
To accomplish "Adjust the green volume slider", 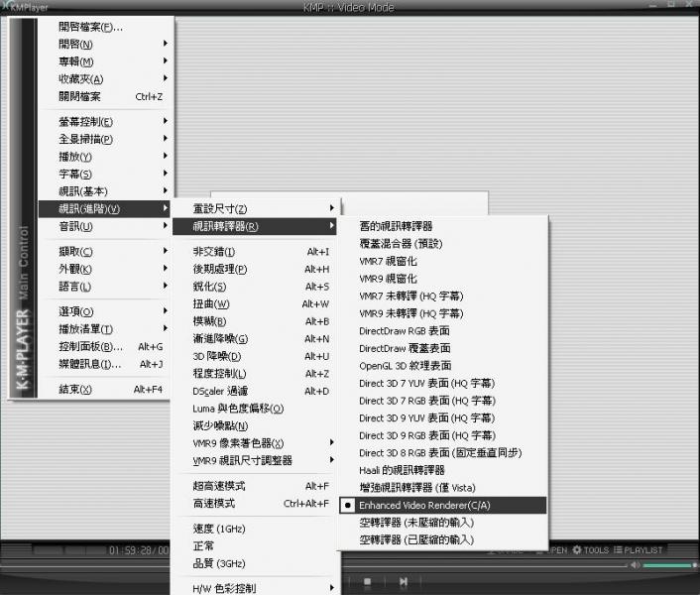I will pos(669,565).
